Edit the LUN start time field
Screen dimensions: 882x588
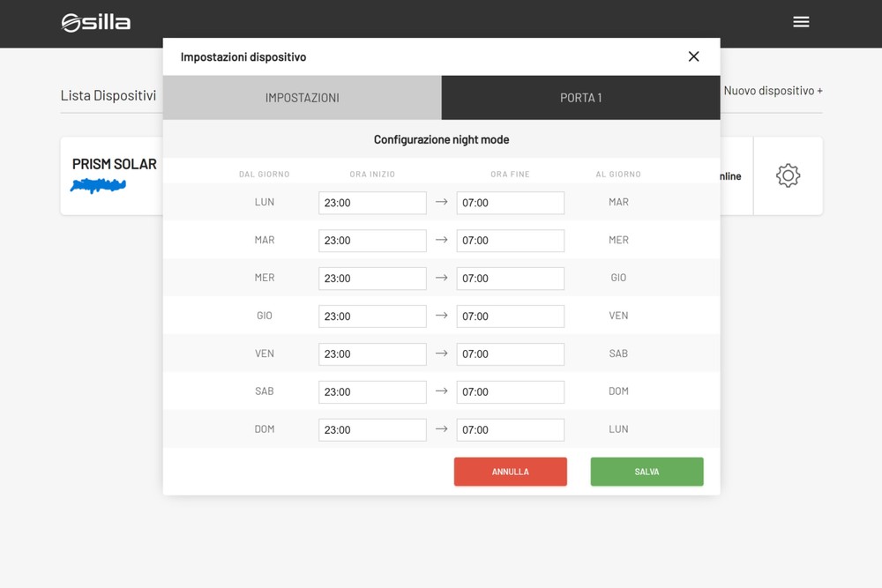(372, 203)
